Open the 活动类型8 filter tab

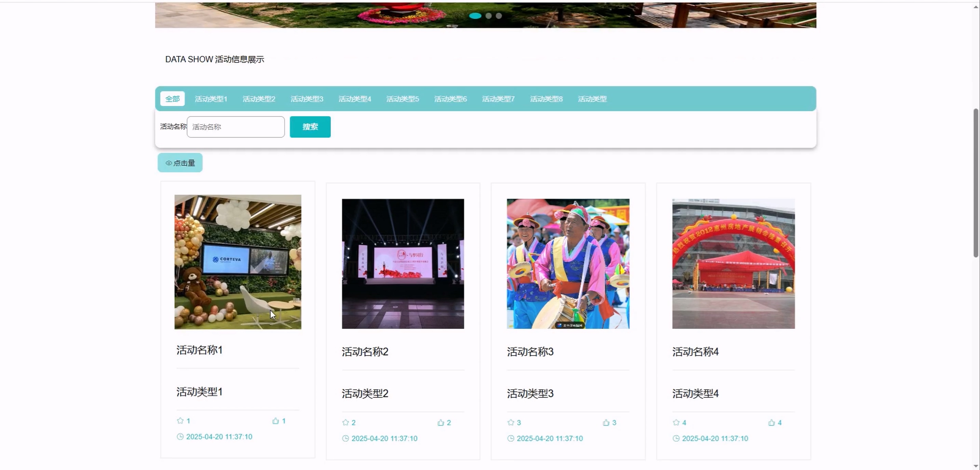click(546, 99)
